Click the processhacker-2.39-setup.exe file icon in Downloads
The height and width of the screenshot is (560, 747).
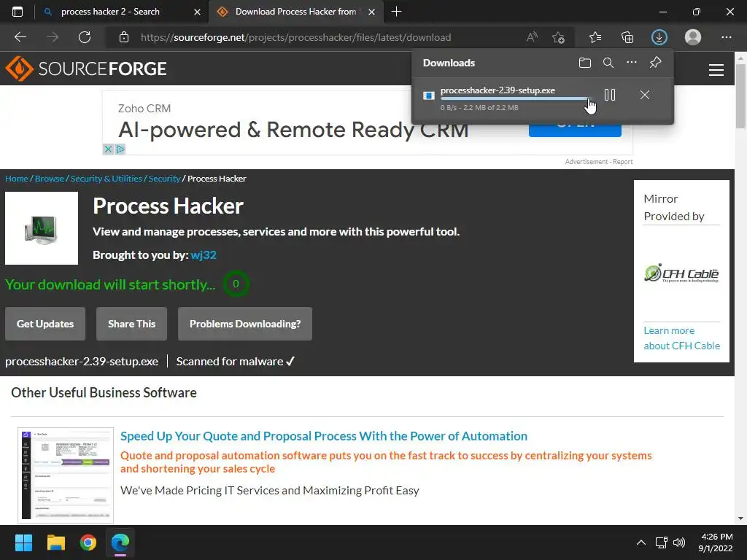(429, 96)
